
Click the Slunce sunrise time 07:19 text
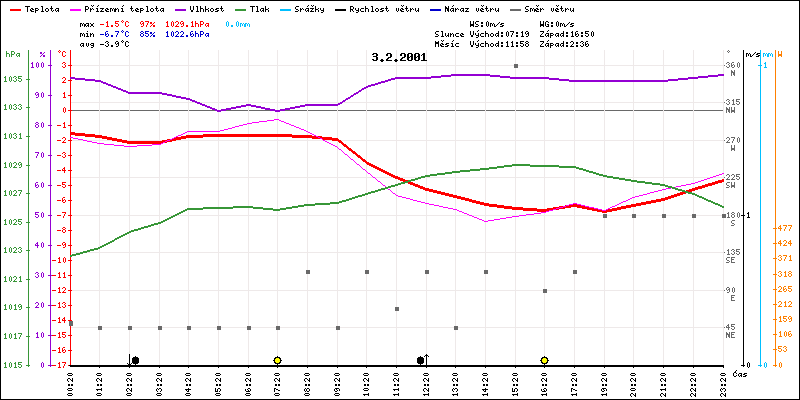(510, 33)
